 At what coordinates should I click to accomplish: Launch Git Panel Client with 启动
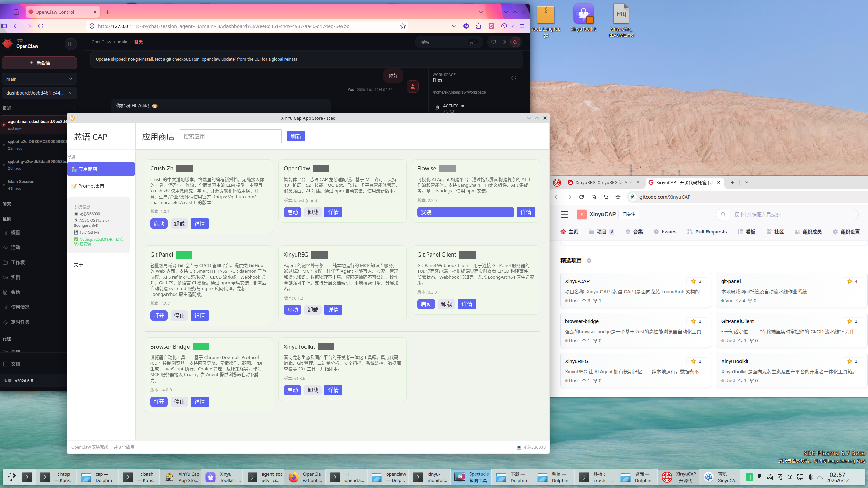click(x=426, y=304)
